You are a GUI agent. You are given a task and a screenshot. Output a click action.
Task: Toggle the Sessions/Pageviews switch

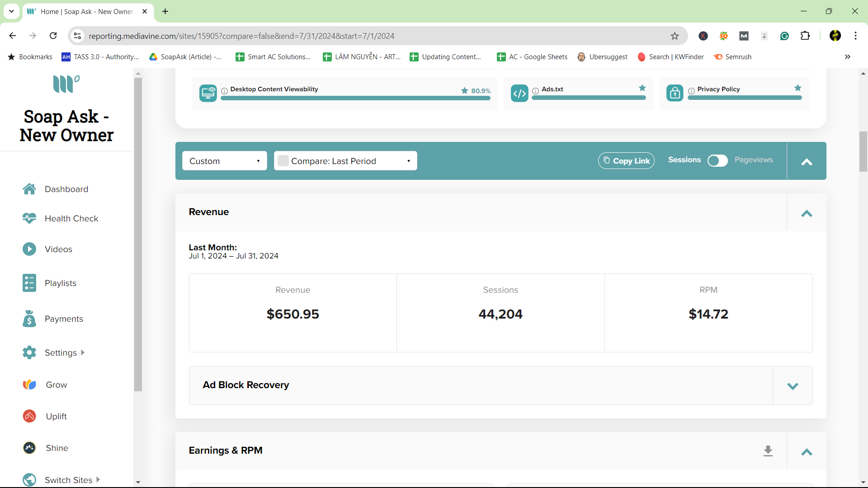tap(717, 160)
